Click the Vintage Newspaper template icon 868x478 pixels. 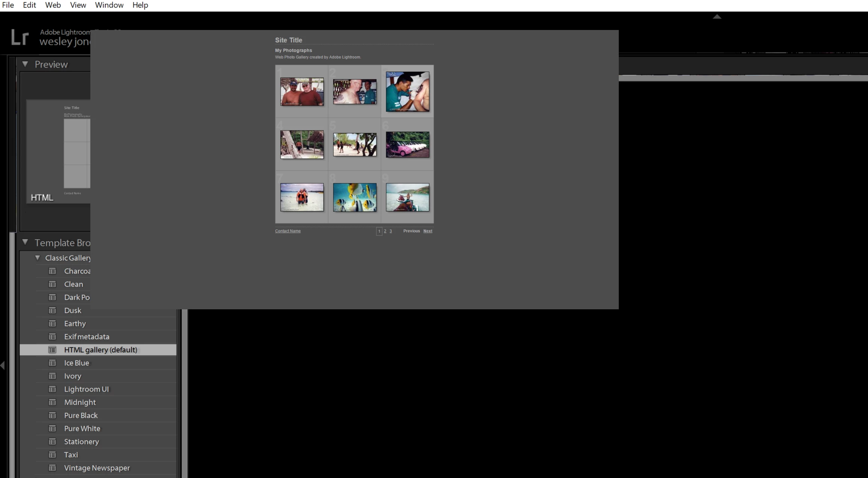pyautogui.click(x=52, y=468)
